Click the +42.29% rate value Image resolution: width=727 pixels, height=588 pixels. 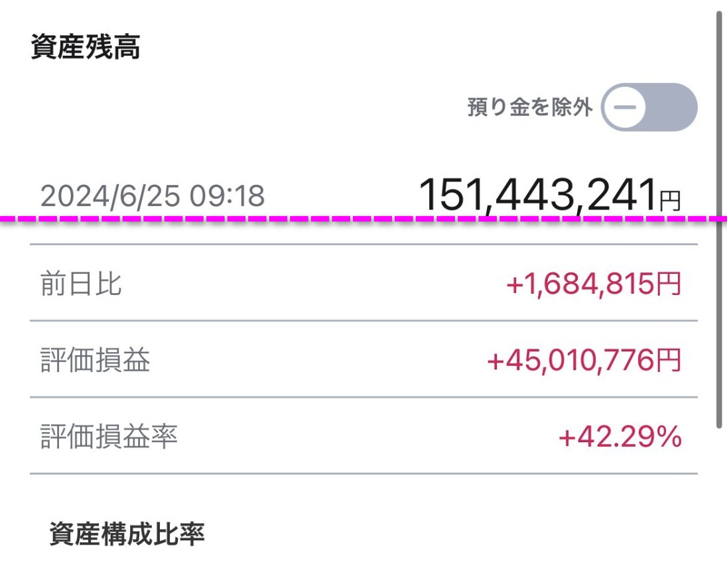pyautogui.click(x=620, y=436)
